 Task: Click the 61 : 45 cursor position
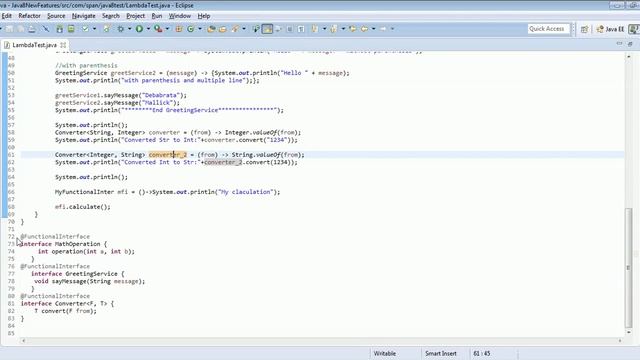tap(482, 353)
